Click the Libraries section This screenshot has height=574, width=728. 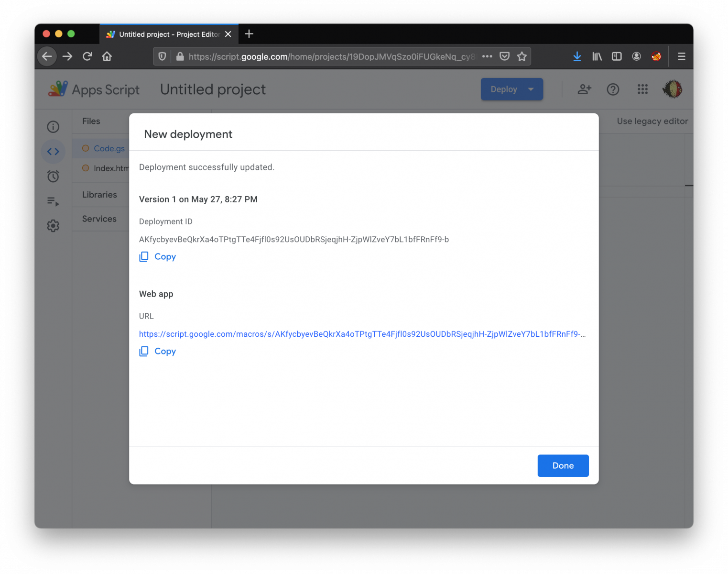coord(99,195)
